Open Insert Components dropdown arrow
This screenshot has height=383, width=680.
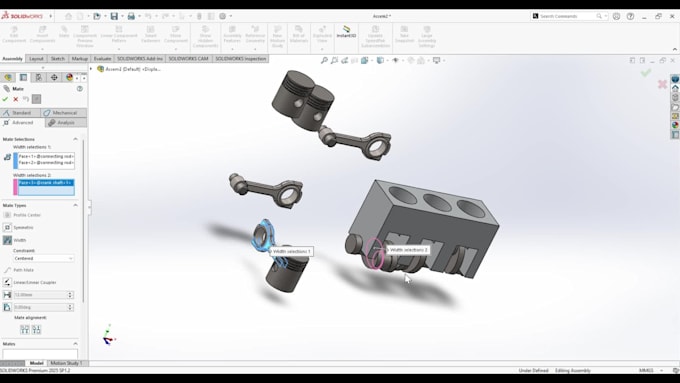click(x=42, y=48)
